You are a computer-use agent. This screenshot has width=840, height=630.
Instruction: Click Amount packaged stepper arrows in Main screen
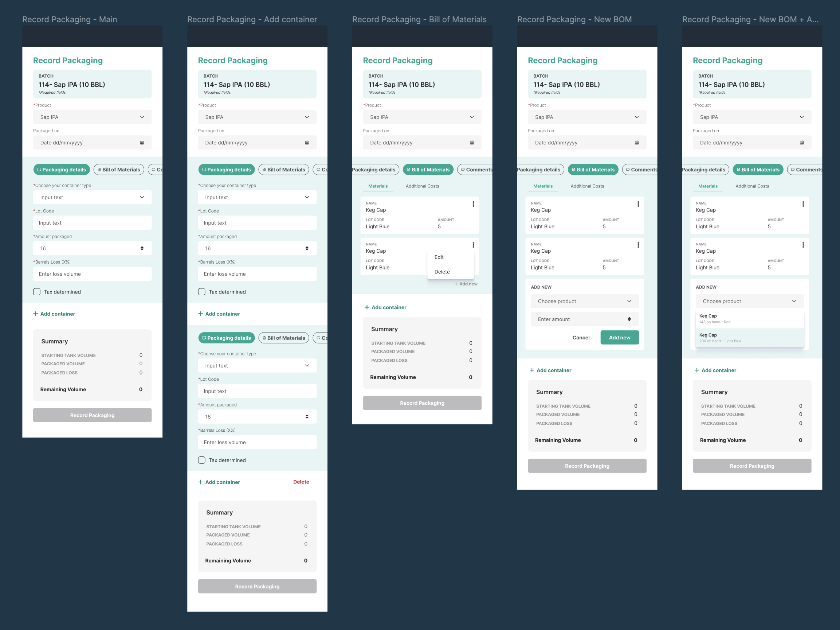click(142, 248)
